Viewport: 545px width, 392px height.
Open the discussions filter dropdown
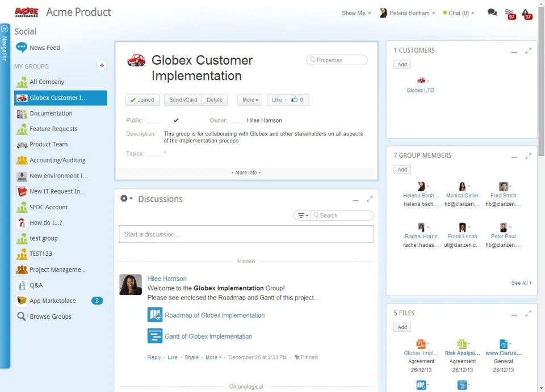[303, 215]
